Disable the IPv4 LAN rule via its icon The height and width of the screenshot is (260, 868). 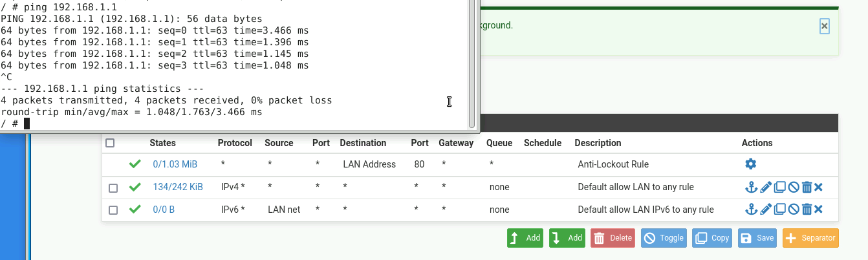tap(794, 188)
